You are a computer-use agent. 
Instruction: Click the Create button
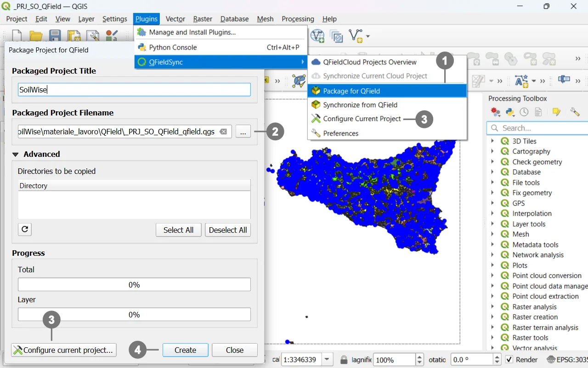point(185,350)
